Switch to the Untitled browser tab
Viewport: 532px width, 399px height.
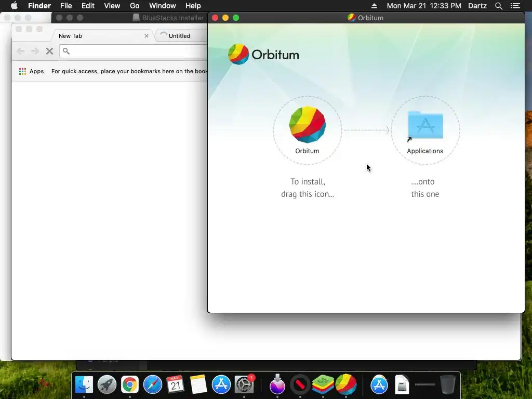[x=180, y=36]
